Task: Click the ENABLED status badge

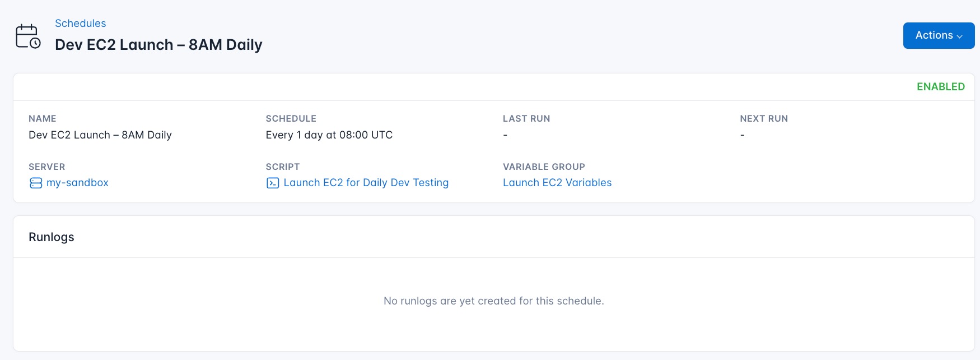Action: click(x=940, y=87)
